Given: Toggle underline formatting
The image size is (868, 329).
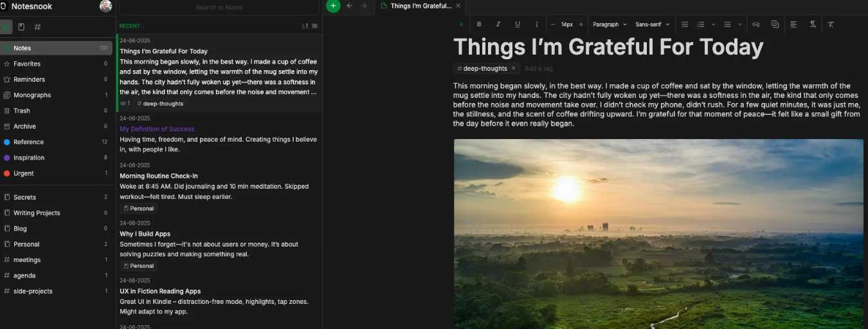Looking at the screenshot, I should pyautogui.click(x=518, y=24).
